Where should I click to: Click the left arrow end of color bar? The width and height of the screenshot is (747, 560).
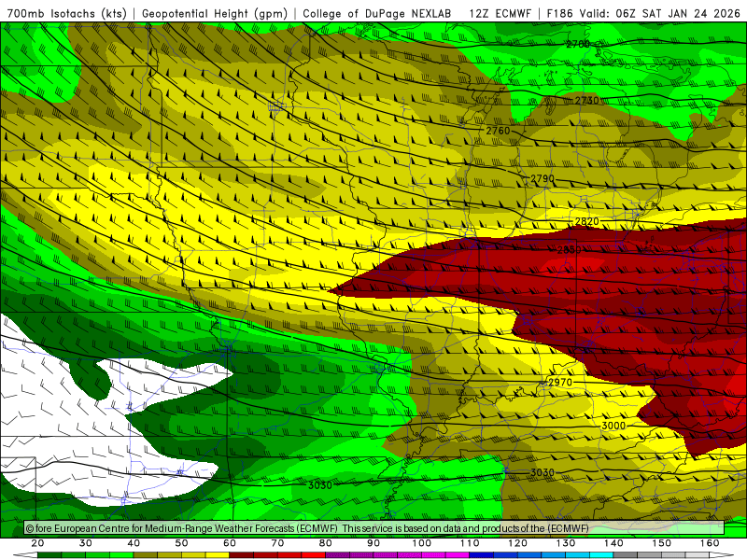[25, 555]
